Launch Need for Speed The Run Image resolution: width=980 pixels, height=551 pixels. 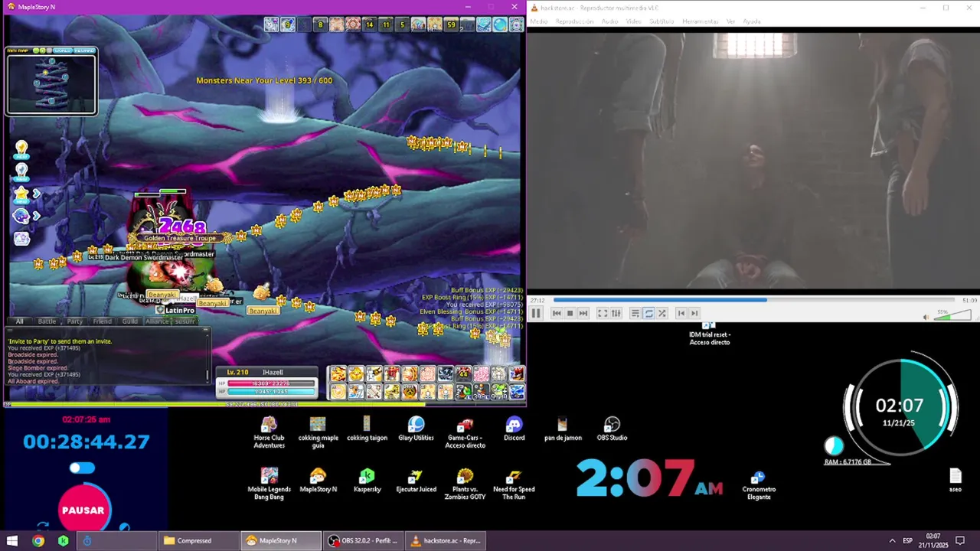click(x=514, y=484)
